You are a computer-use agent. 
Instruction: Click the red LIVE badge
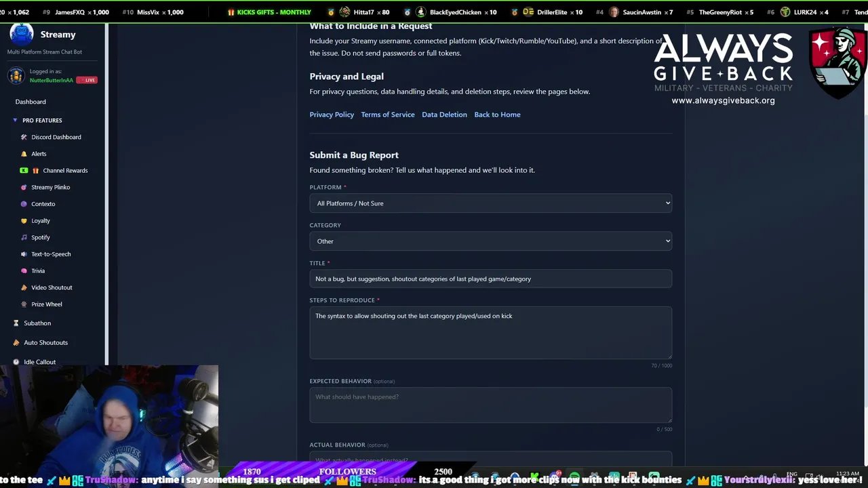(87, 80)
